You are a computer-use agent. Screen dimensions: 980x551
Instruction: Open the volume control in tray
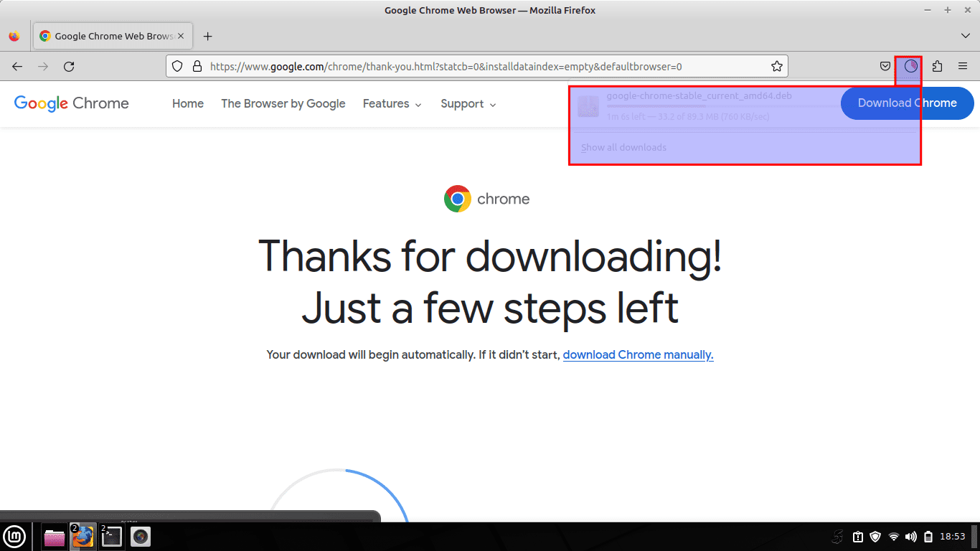pos(911,536)
